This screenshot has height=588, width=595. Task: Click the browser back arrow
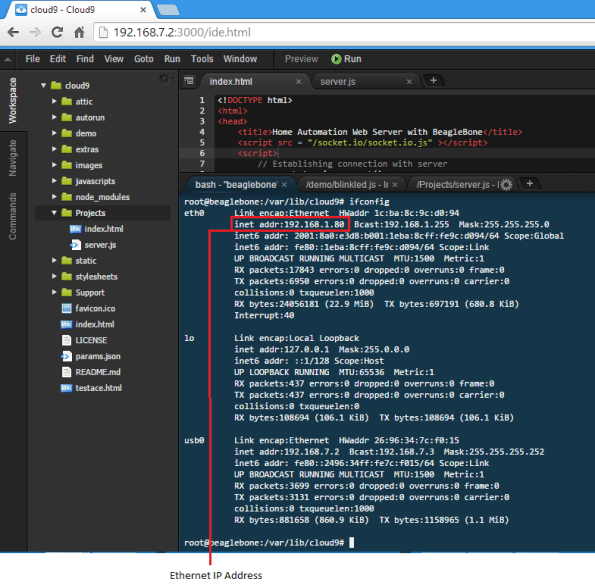[x=13, y=32]
